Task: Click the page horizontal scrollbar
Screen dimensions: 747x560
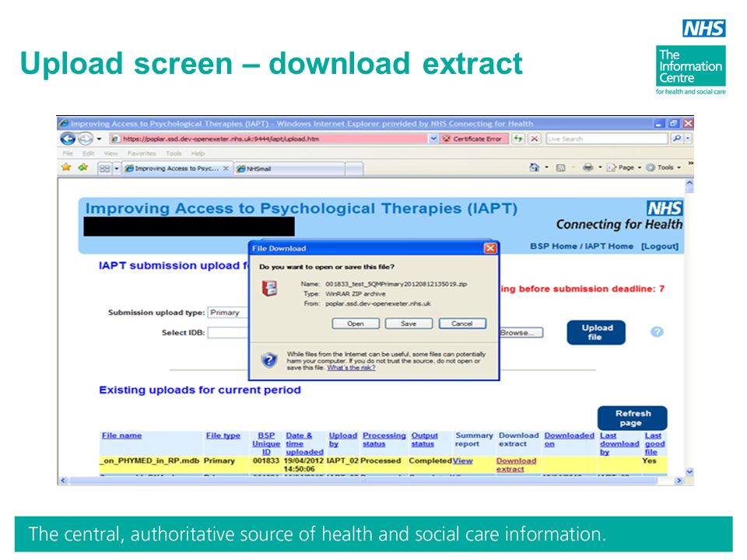Action: click(x=363, y=481)
